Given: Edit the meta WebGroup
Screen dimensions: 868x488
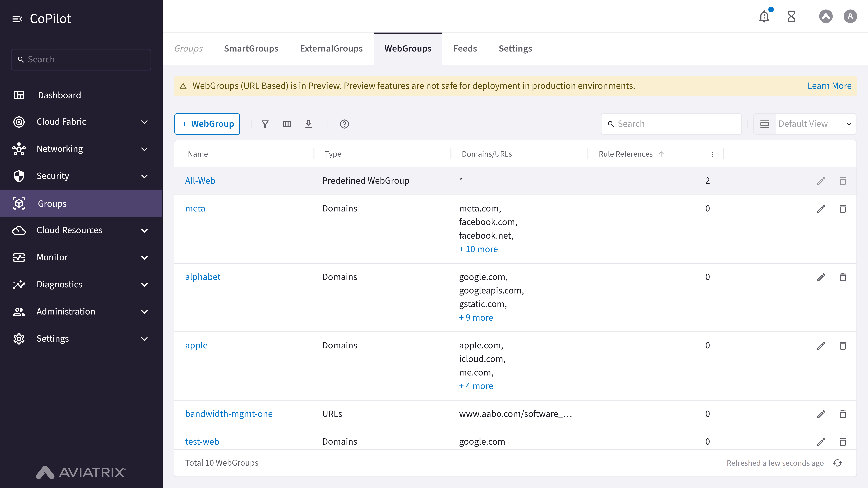Looking at the screenshot, I should click(821, 209).
